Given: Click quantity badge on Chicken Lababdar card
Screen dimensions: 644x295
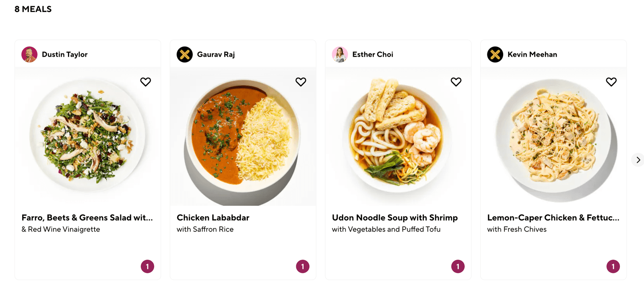Looking at the screenshot, I should 303,266.
